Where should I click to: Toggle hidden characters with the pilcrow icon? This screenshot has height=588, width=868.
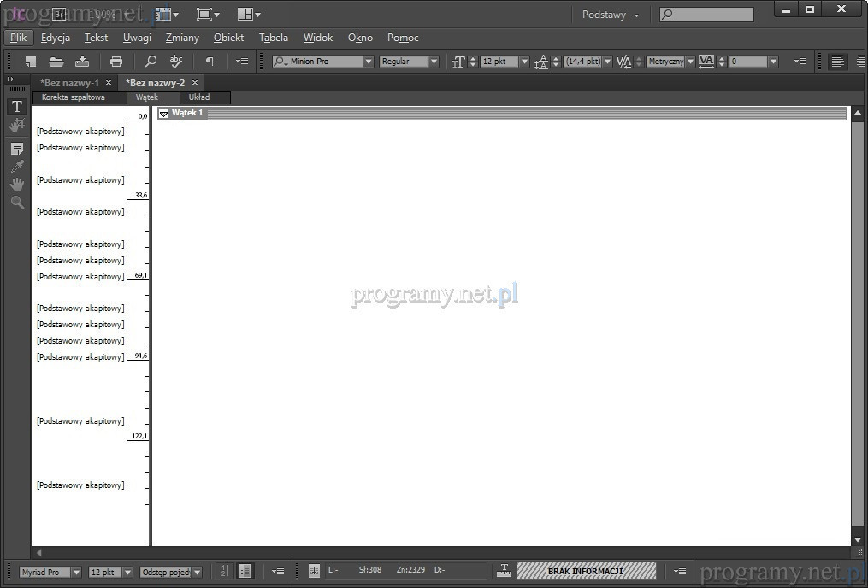coord(210,62)
